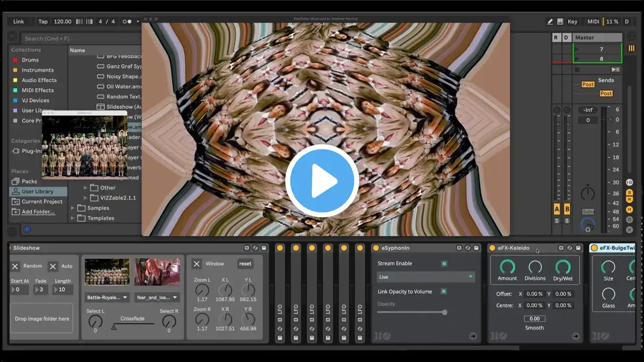
Task: Click the Tap tempo button
Action: (x=43, y=22)
